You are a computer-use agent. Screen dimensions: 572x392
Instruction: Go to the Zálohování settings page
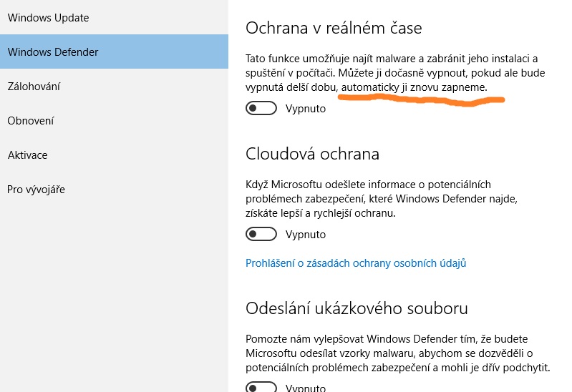(x=34, y=86)
